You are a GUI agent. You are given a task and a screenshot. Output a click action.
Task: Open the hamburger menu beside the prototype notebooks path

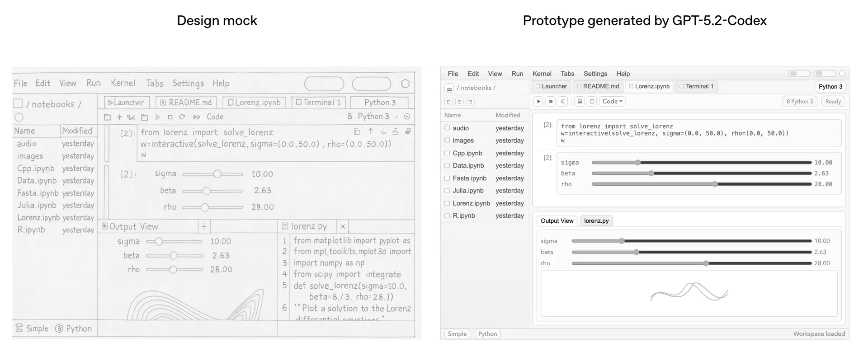point(449,89)
